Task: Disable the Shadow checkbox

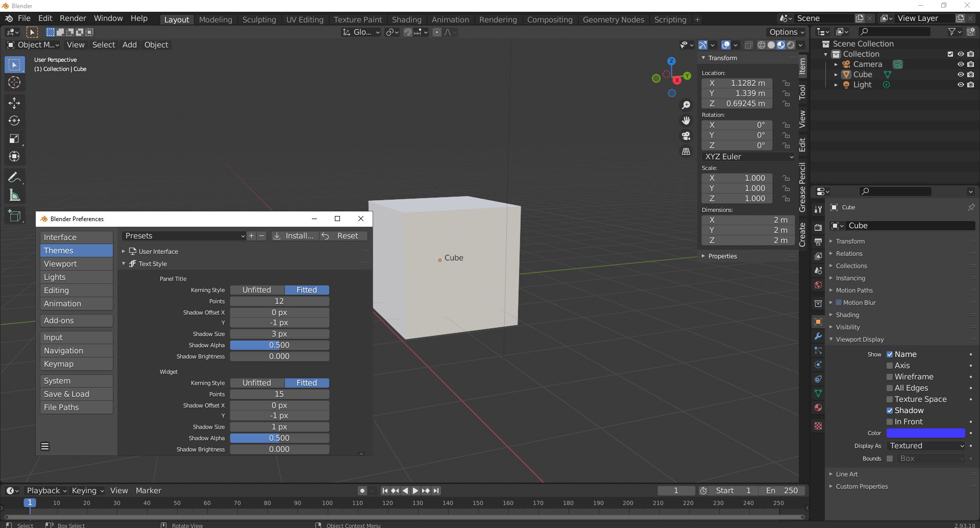Action: pos(890,411)
